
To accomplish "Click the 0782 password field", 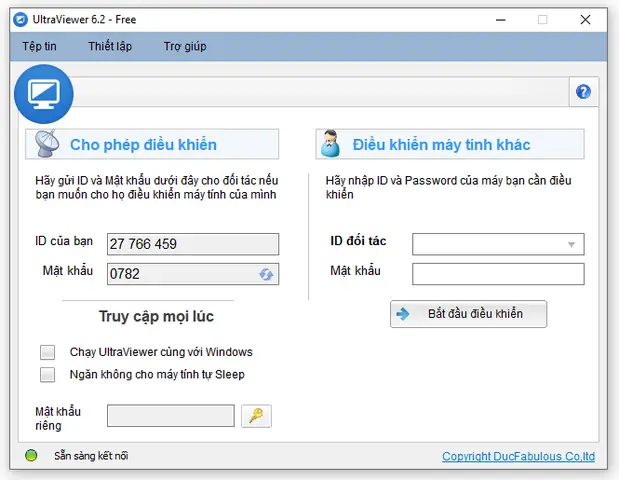I will [193, 274].
